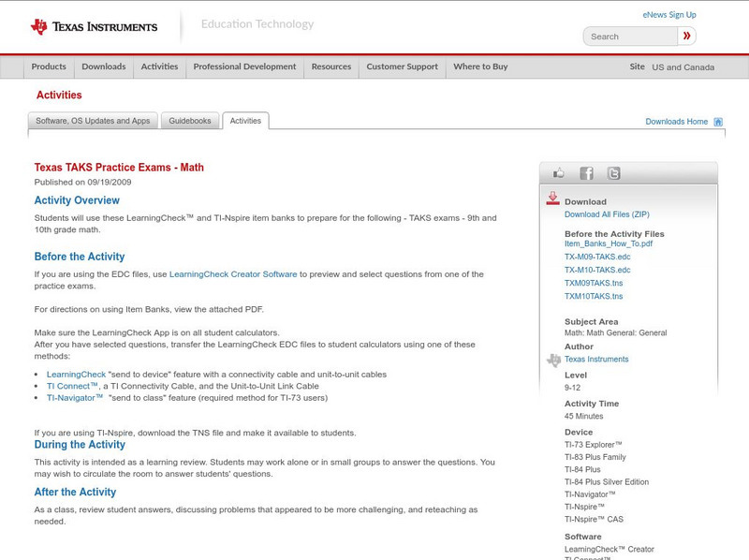Viewport: 749px width, 560px height.
Task: Open the Where to Buy menu
Action: click(478, 66)
